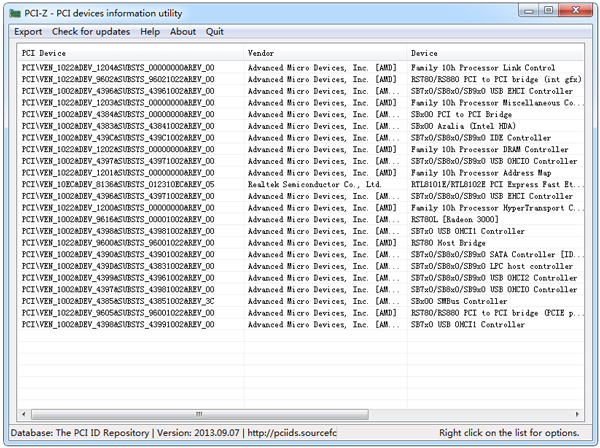Choose Quit from the menu bar
Screen dimensions: 600x448
point(215,32)
